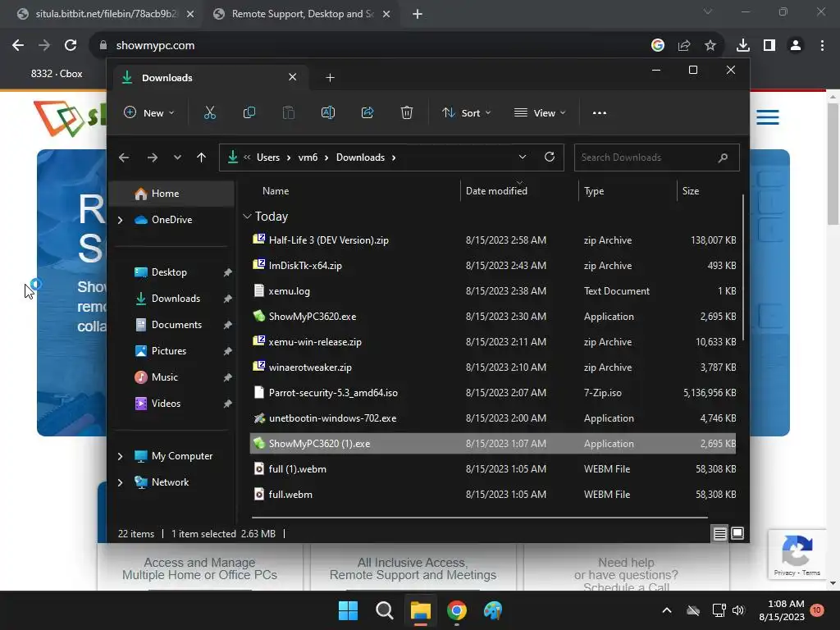
Task: Bookmark this page with the star icon
Action: 710,46
